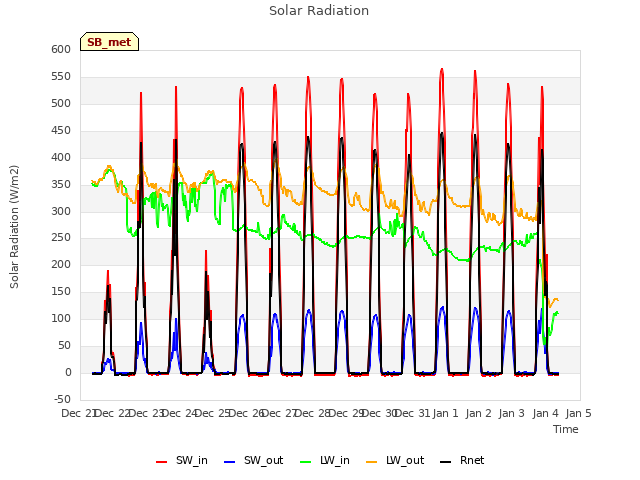Click the black Rnet legend swatch
The height and width of the screenshot is (480, 640).
tap(446, 462)
